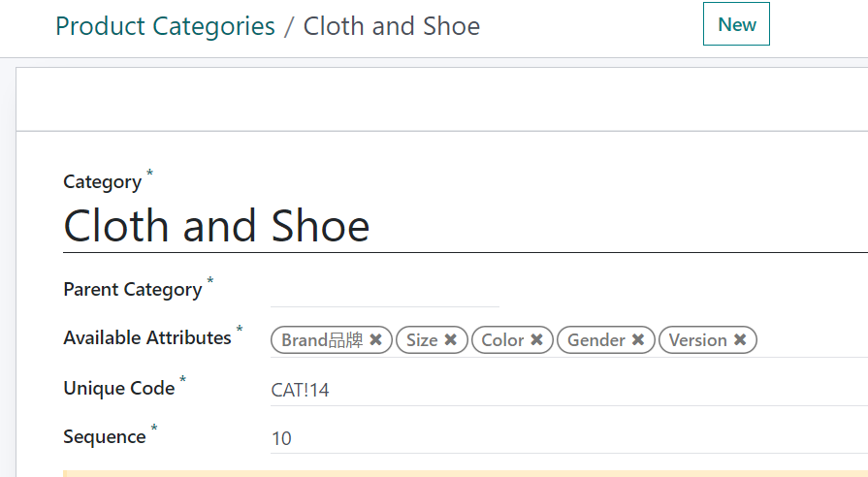Viewport: 868px width, 477px height.
Task: Click the Sequence field showing 10
Action: tap(485, 438)
